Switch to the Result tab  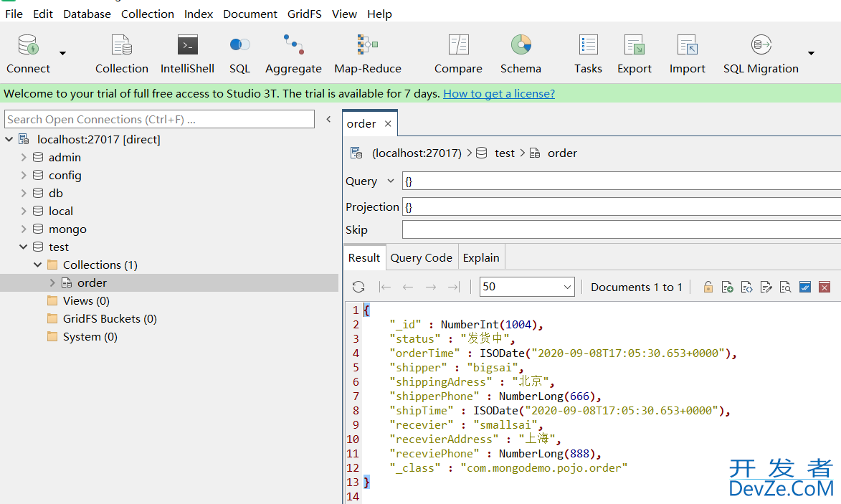364,258
